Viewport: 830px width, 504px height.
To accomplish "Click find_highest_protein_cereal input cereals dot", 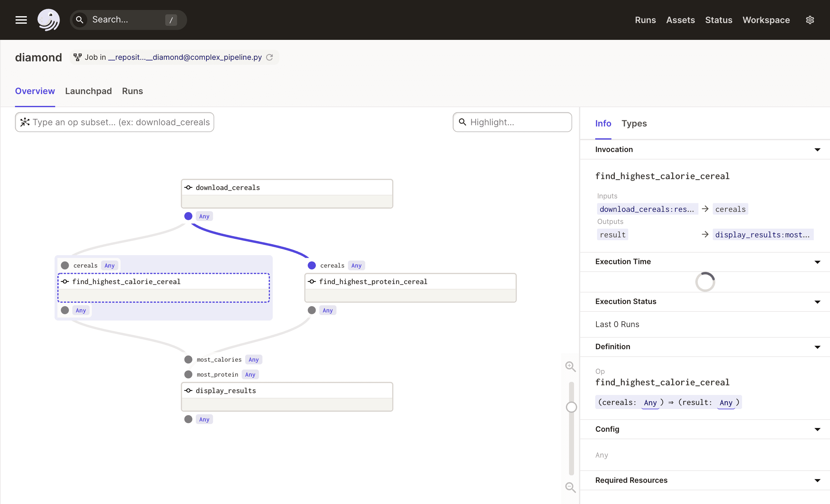I will tap(312, 265).
